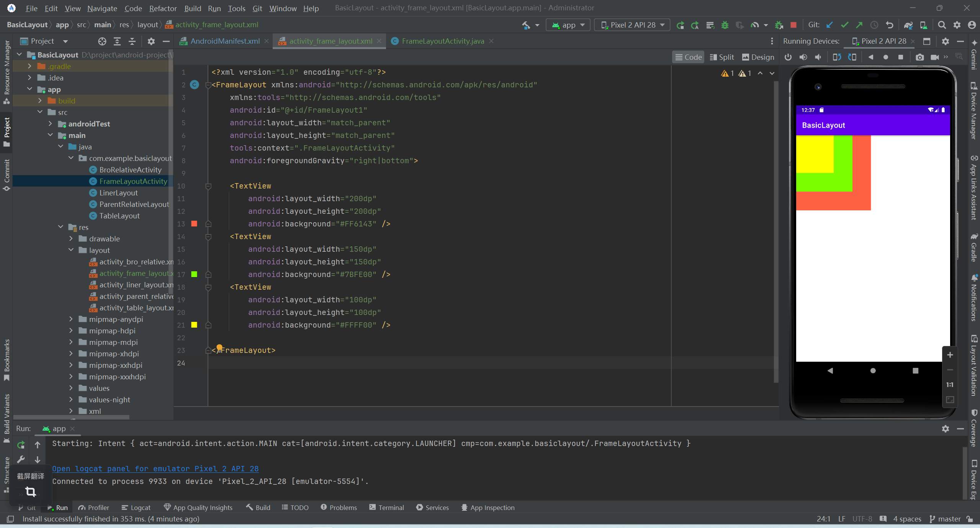Open logcat panel for emulator Pixel 2 API 28

[155, 468]
